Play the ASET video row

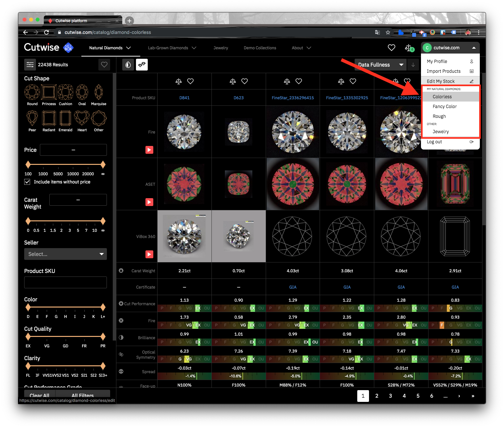click(149, 202)
